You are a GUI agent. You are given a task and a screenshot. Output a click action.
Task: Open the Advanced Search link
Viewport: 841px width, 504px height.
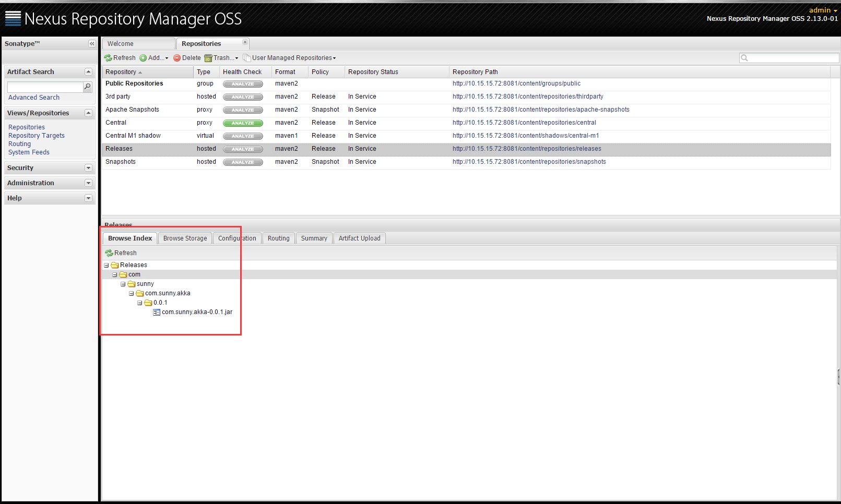click(34, 98)
